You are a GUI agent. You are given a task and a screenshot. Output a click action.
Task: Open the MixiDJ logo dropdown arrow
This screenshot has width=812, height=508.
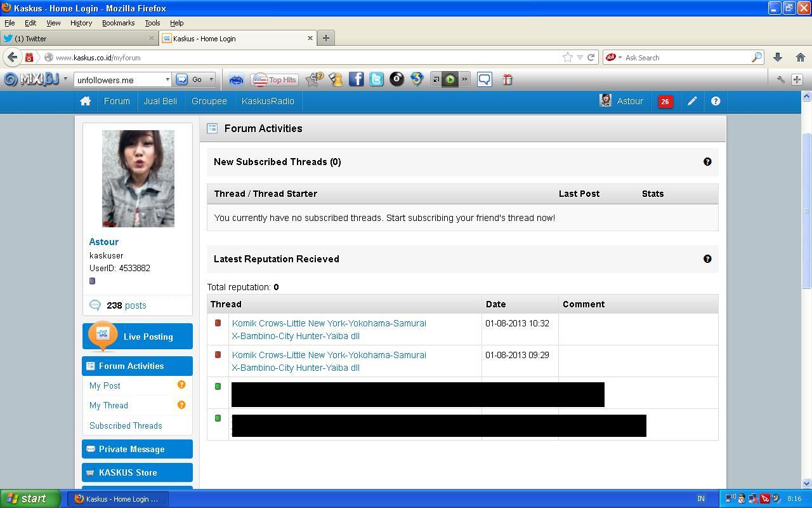[x=65, y=79]
